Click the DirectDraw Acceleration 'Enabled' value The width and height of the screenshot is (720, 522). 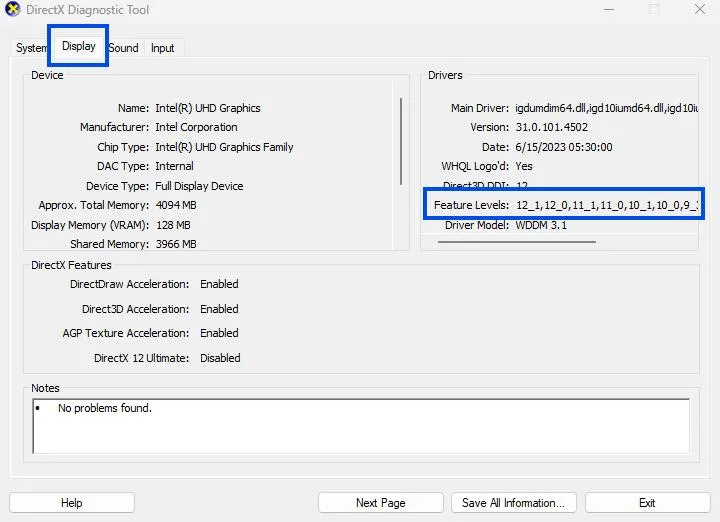(219, 284)
